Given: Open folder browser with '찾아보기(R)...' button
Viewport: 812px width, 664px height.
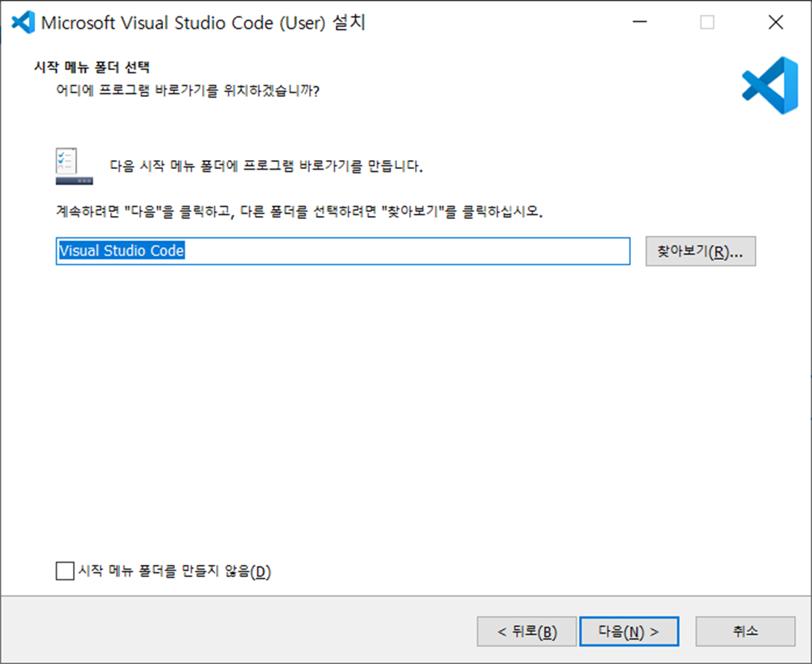Looking at the screenshot, I should click(x=700, y=251).
